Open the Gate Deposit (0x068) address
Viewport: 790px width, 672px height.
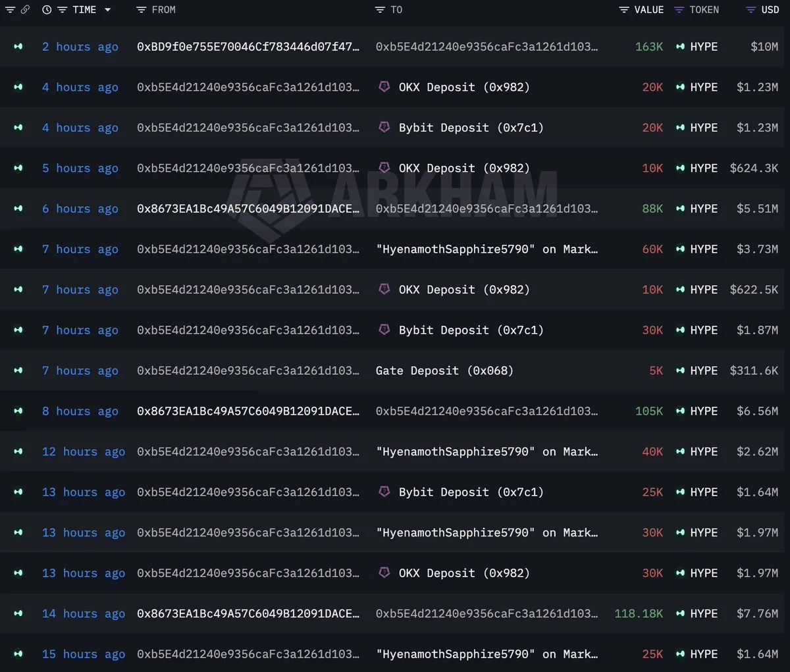pos(444,371)
